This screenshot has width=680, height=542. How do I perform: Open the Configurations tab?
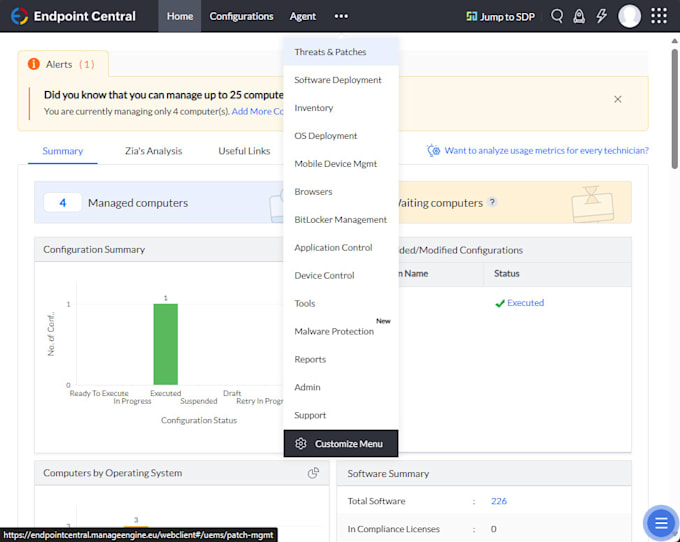(241, 16)
